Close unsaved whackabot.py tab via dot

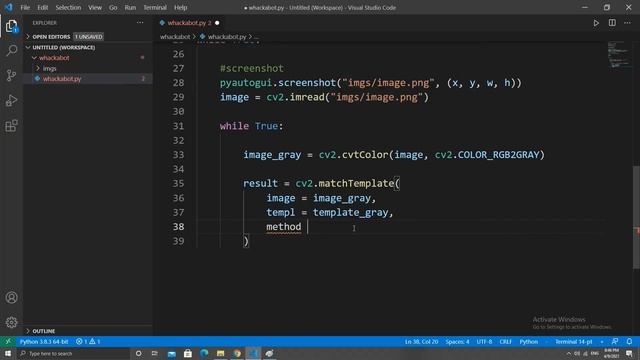[x=217, y=23]
